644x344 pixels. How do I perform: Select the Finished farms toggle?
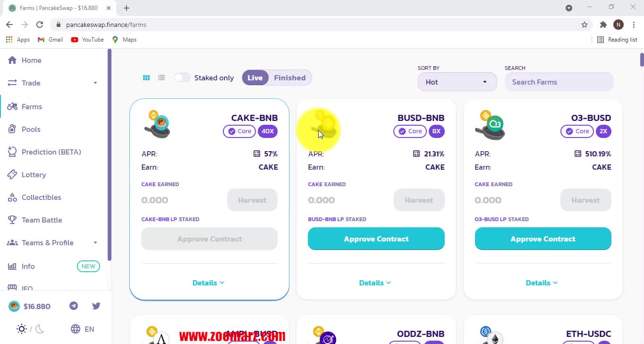[x=290, y=77]
